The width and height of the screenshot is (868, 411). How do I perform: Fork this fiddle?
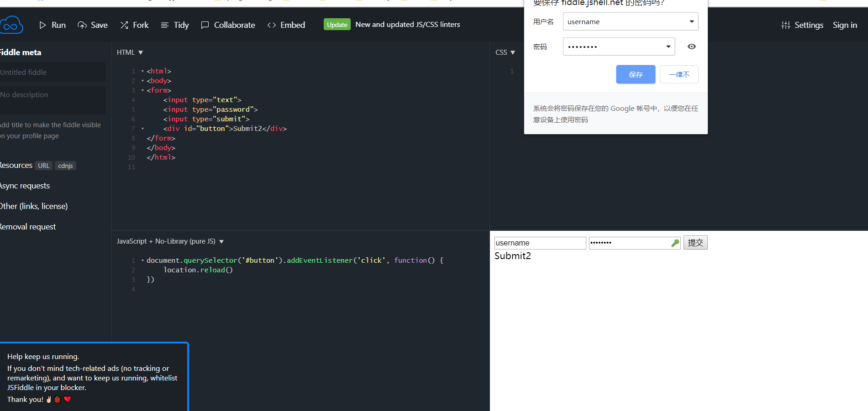pyautogui.click(x=134, y=25)
